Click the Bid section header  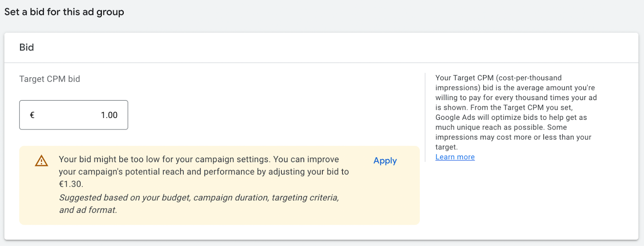(x=27, y=47)
